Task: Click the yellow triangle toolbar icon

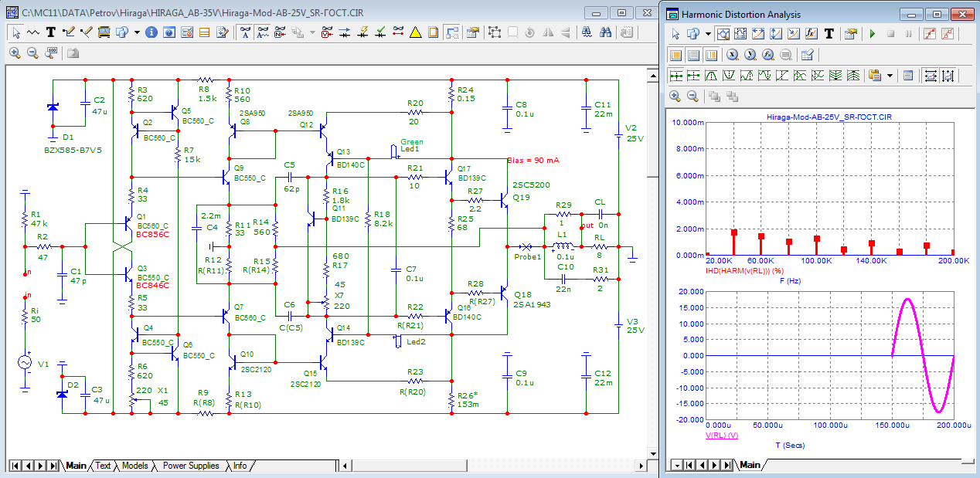Action: [415, 32]
